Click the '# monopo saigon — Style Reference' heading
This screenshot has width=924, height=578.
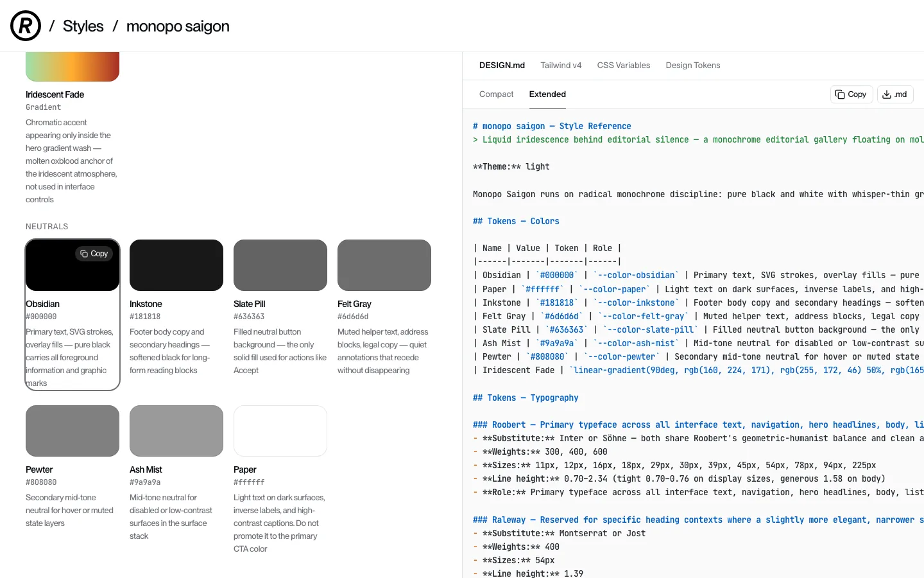552,127
